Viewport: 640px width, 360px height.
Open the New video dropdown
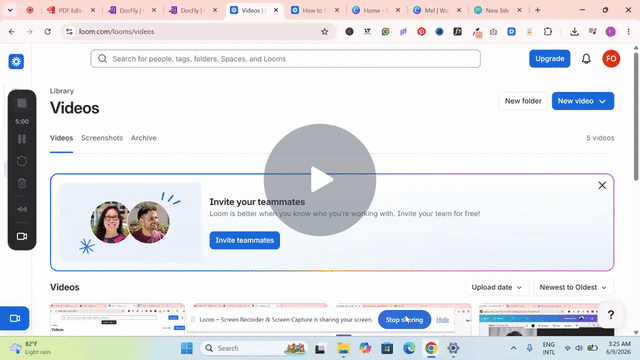click(583, 101)
